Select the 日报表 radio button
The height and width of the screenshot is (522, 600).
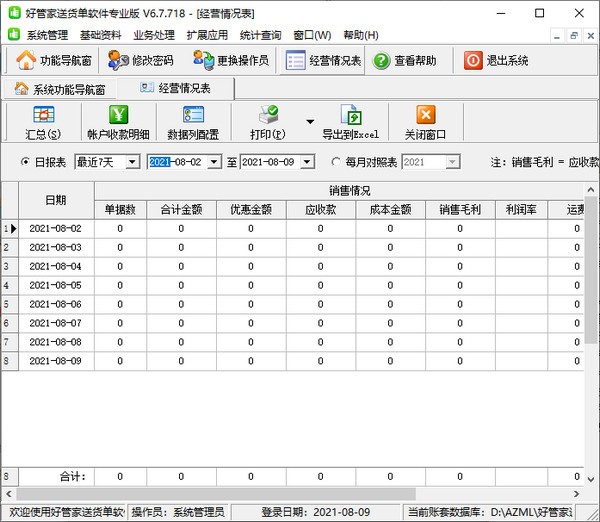pyautogui.click(x=25, y=162)
